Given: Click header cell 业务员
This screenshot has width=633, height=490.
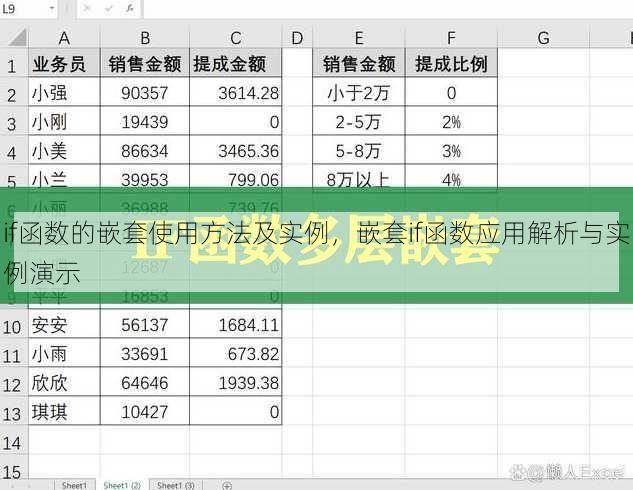Looking at the screenshot, I should (x=64, y=64).
